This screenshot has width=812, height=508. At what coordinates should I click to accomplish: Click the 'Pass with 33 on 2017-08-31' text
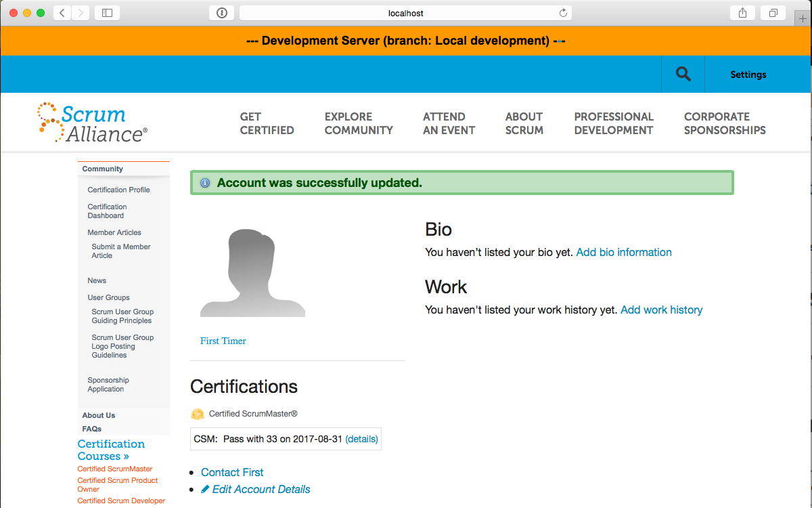click(283, 439)
